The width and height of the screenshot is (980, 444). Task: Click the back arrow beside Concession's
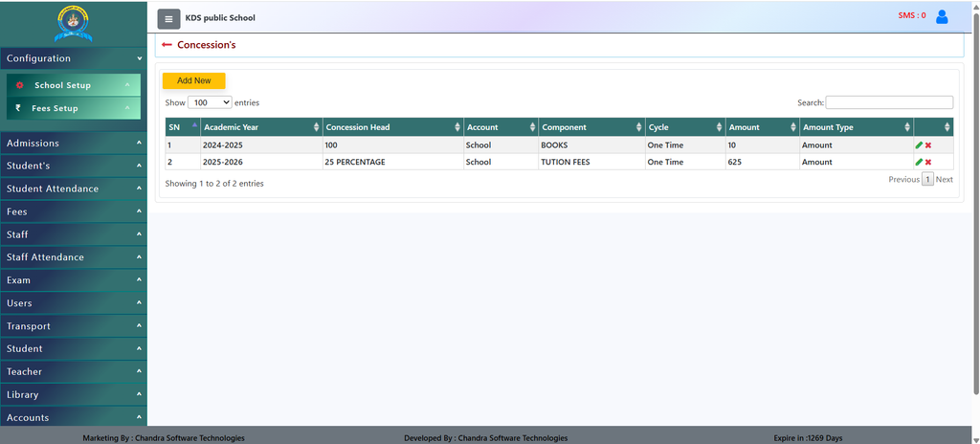(167, 45)
